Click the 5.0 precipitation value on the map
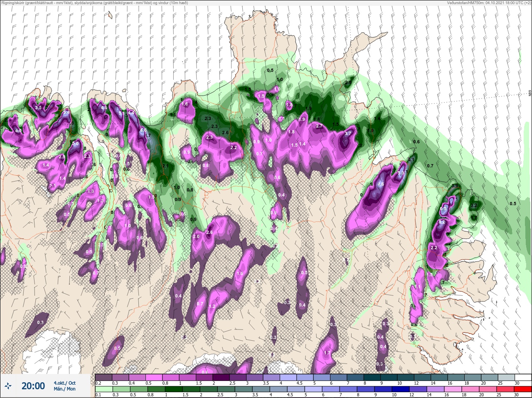Viewport: 532px width, 398px height. pyautogui.click(x=75, y=143)
